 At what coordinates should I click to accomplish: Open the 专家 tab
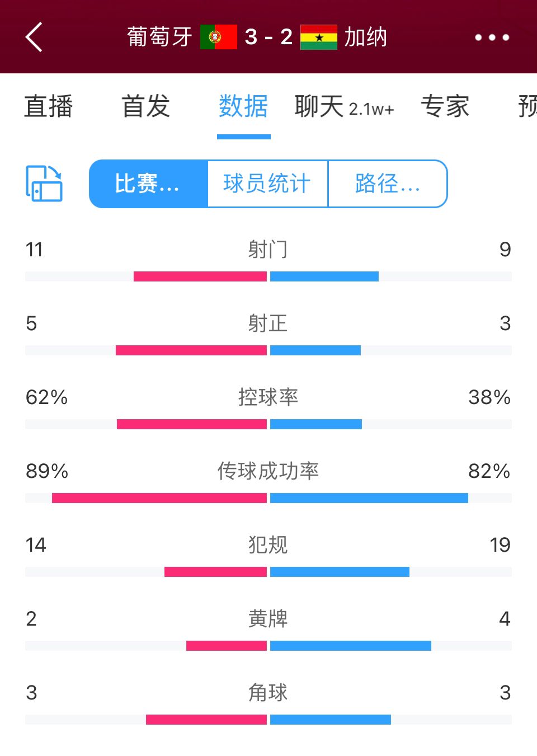click(445, 106)
